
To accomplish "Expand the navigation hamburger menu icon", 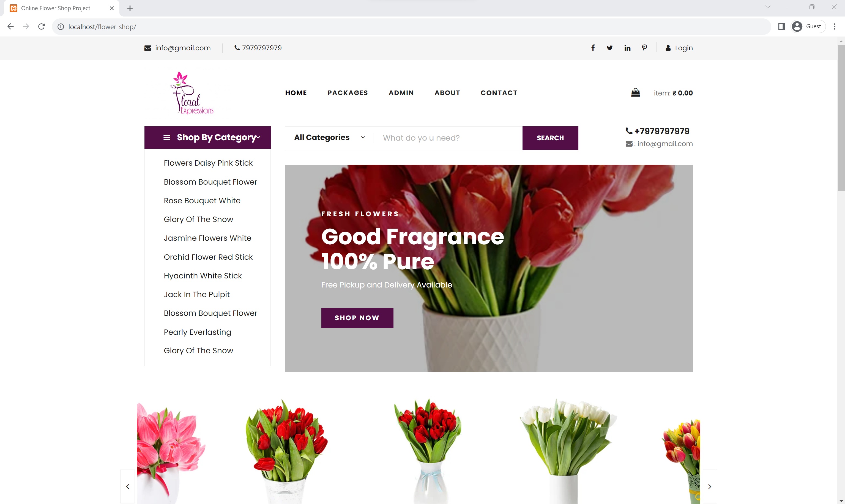I will pos(167,137).
